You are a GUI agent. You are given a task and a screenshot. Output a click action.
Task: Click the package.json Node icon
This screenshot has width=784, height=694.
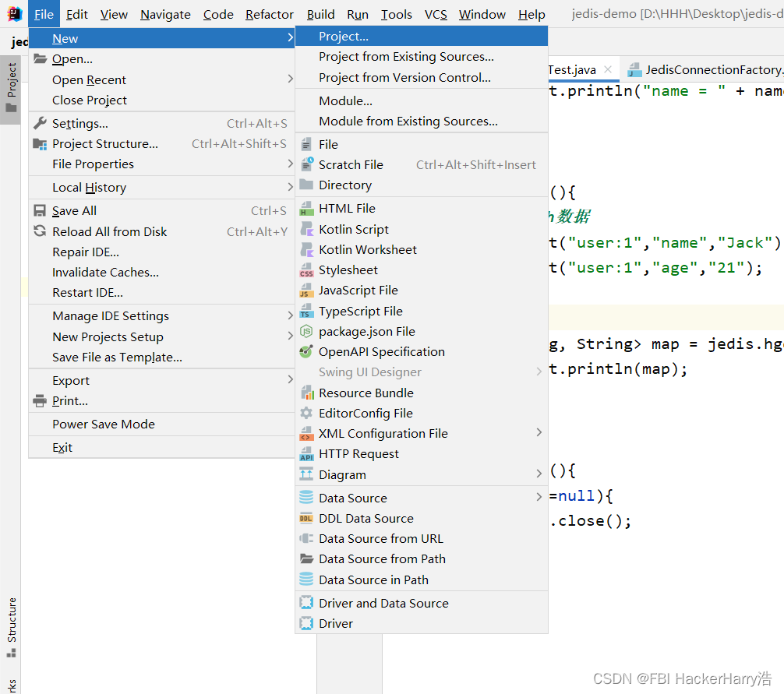(306, 331)
